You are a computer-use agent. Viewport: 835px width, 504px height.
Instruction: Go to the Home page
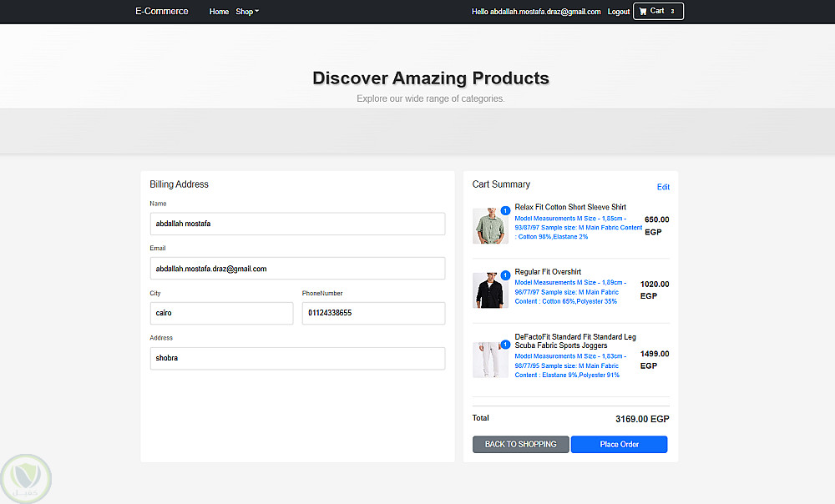point(219,12)
